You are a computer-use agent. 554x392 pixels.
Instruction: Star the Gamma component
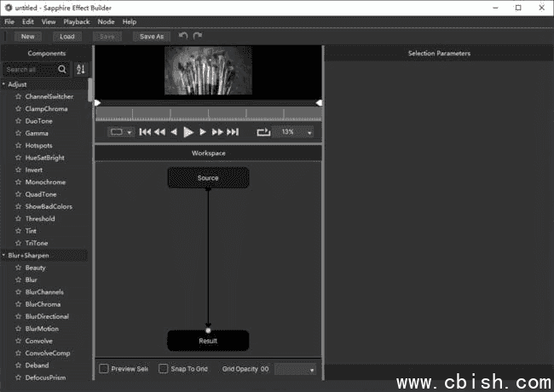click(x=19, y=133)
